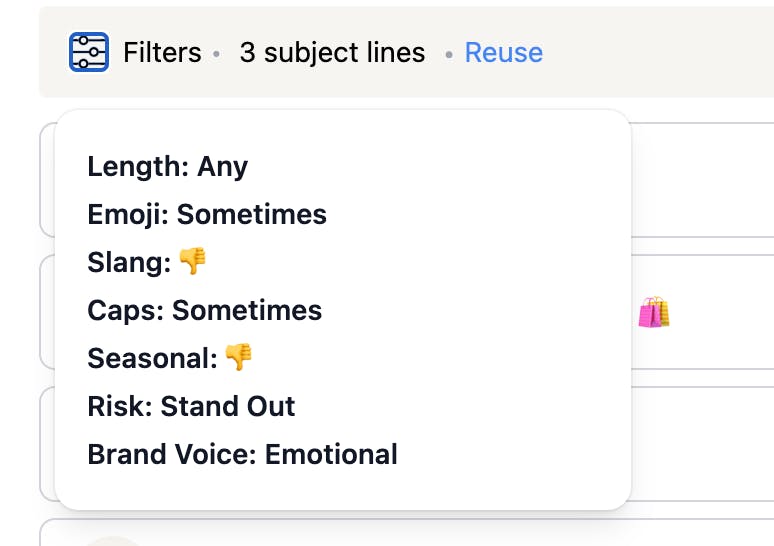The image size is (774, 546).
Task: Click the partially visible avatar at the bottom
Action: 113,541
